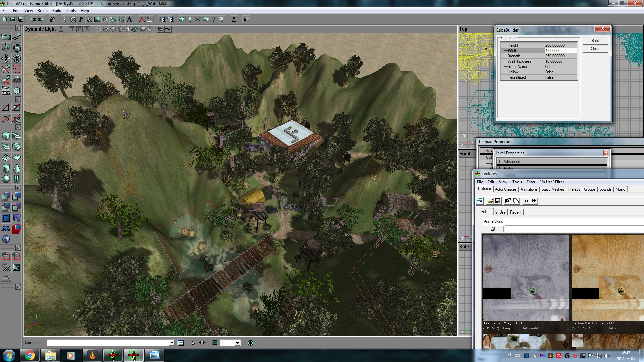Select the Camera Movement tool

6,37
